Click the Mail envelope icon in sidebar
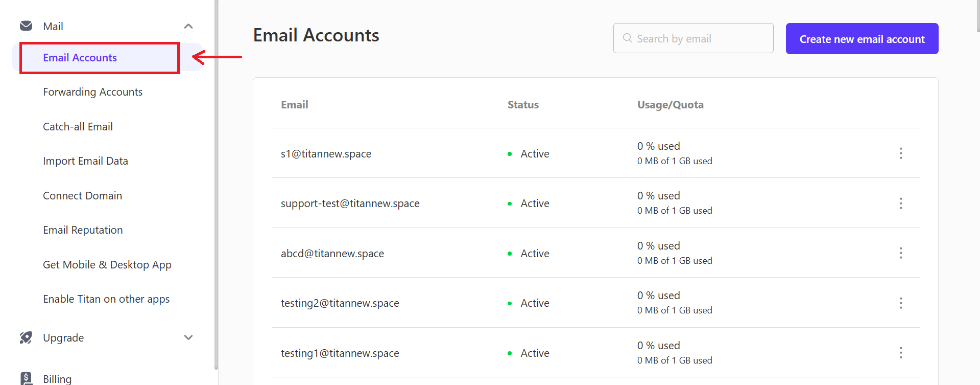Viewport: 980px width, 385px height. coord(26,26)
